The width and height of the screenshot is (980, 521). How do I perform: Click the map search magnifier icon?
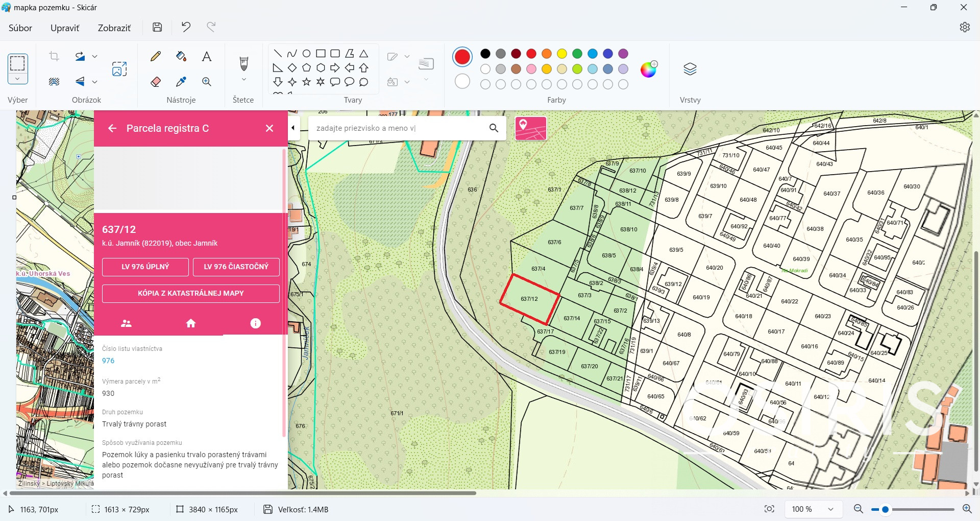coord(494,128)
